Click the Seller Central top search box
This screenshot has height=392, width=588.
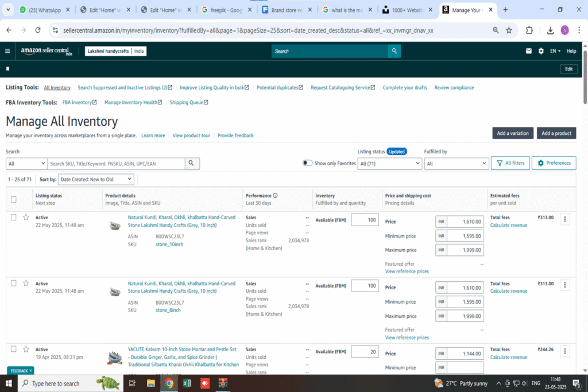[x=330, y=51]
